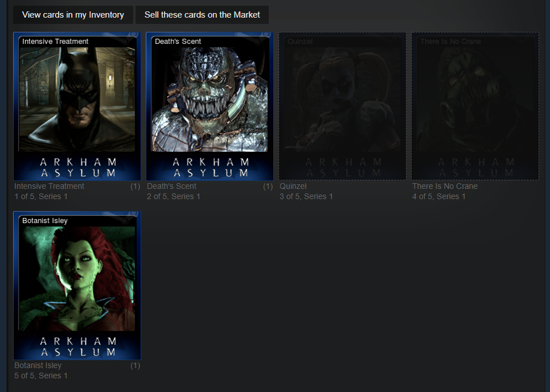Image resolution: width=550 pixels, height=392 pixels.
Task: Click the (1) count beside Death's Scent
Action: [268, 186]
